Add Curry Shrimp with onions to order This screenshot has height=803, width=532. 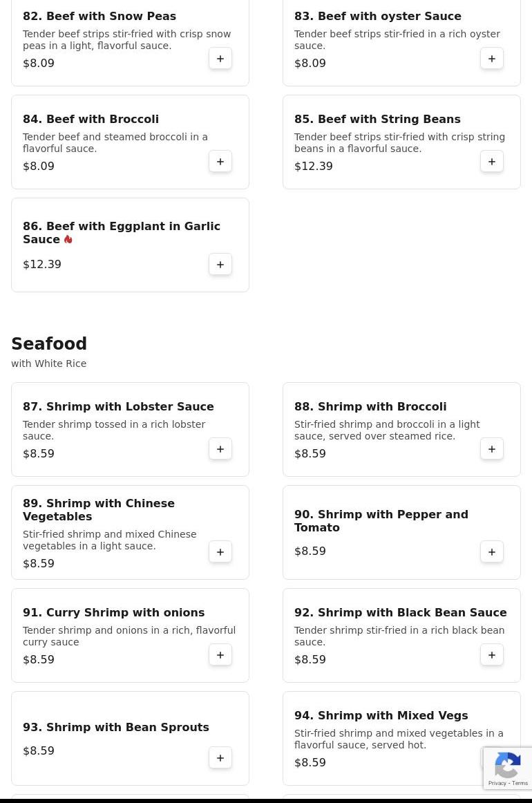click(x=220, y=655)
